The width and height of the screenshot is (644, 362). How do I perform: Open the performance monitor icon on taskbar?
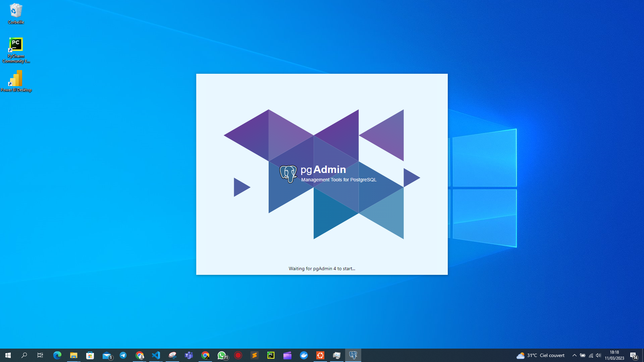click(x=337, y=355)
